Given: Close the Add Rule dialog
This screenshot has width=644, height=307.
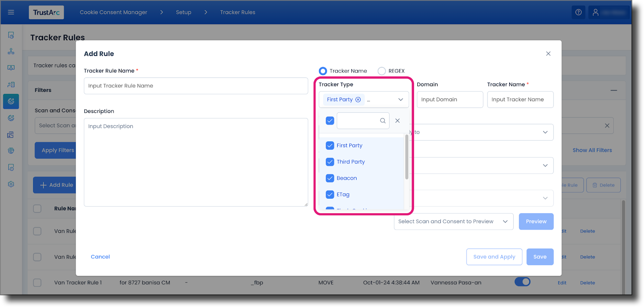Looking at the screenshot, I should click(548, 54).
